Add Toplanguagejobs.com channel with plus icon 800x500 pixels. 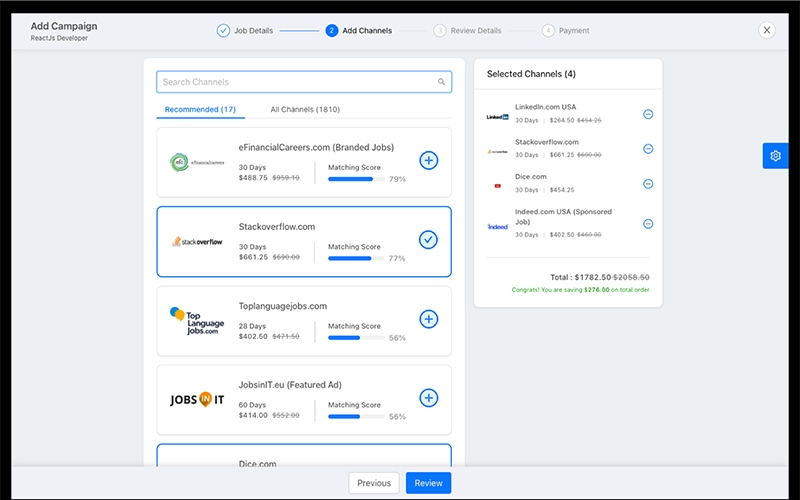pos(428,319)
